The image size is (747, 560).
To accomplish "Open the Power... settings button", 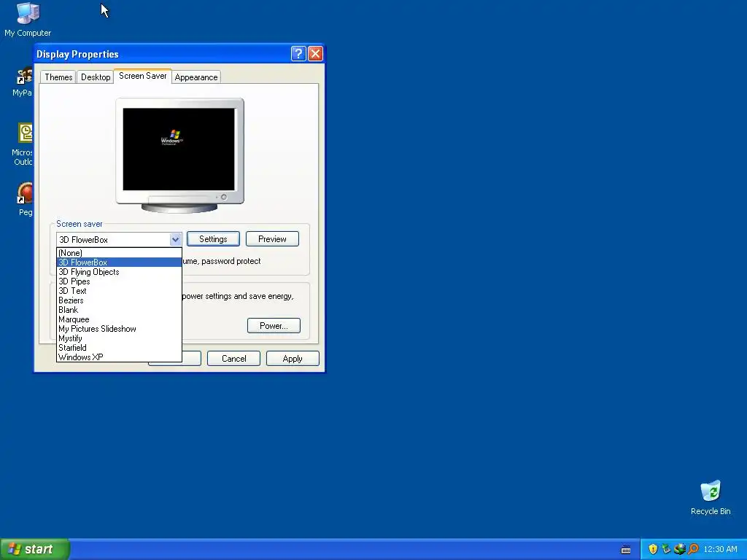I will (274, 326).
